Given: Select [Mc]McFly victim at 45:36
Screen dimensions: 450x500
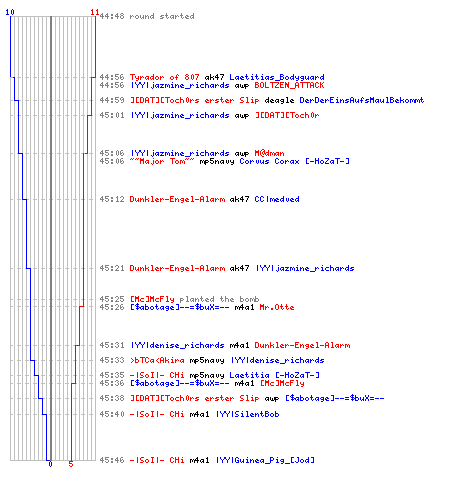Looking at the screenshot, I should 282,383.
